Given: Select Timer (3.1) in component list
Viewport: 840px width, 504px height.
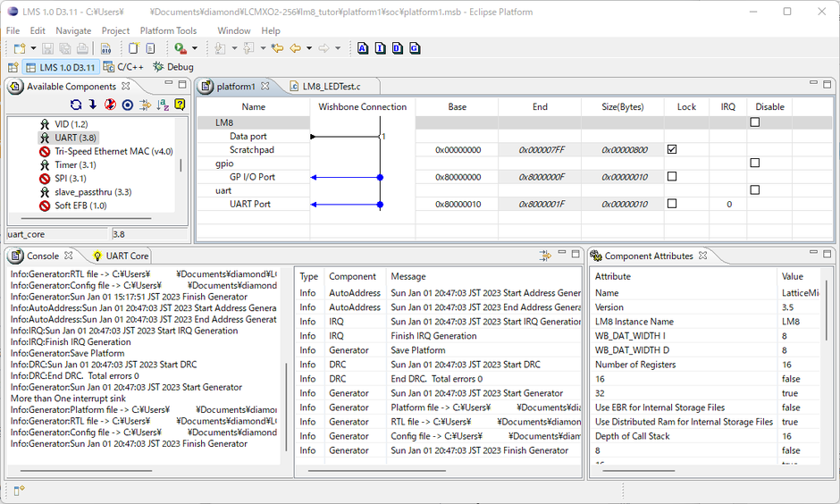Looking at the screenshot, I should (75, 165).
